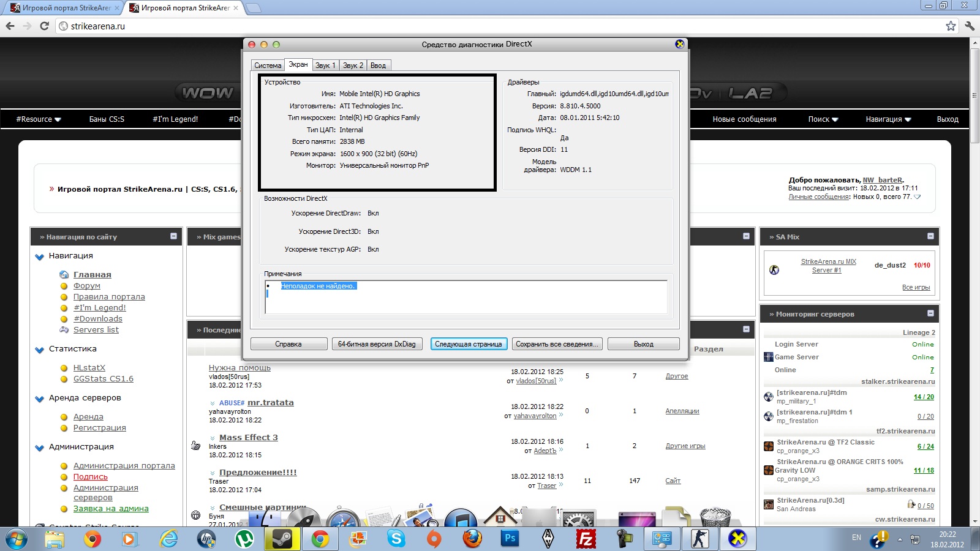Viewport: 980px width, 551px height.
Task: Open 'Новые сообщения' in the site menu
Action: (x=744, y=119)
